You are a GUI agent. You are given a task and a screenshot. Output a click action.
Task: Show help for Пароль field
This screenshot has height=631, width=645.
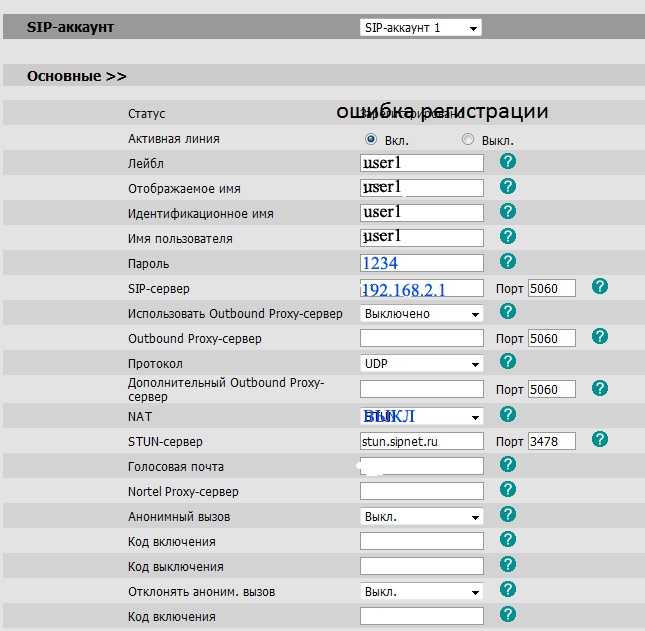coord(508,262)
